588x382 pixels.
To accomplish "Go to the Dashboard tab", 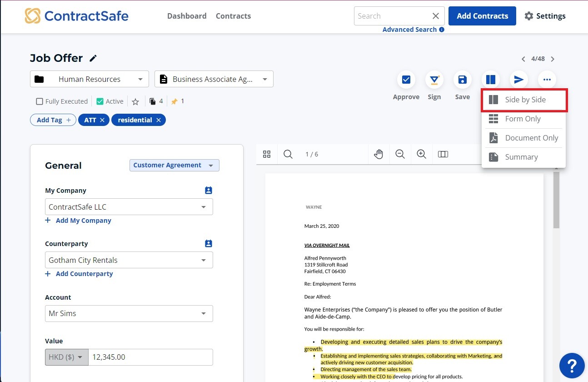I will click(187, 16).
